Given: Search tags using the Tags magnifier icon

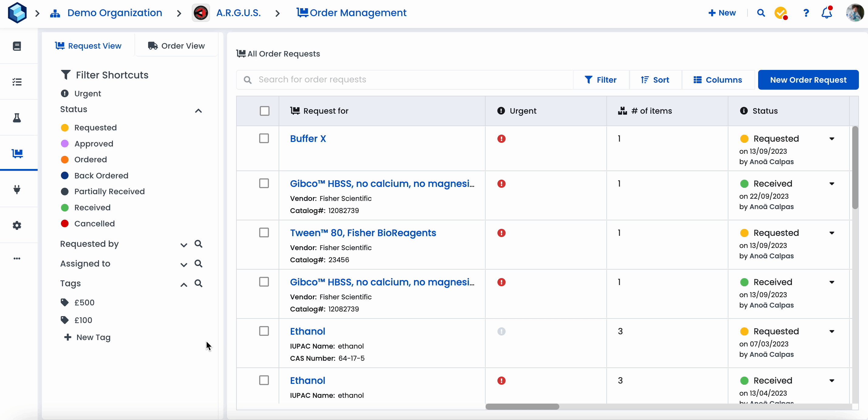Looking at the screenshot, I should [x=198, y=283].
